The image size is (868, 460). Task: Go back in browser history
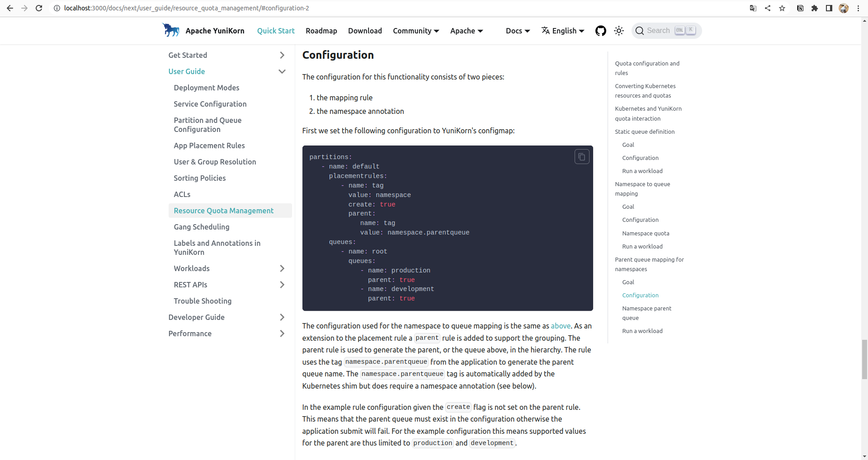(10, 8)
